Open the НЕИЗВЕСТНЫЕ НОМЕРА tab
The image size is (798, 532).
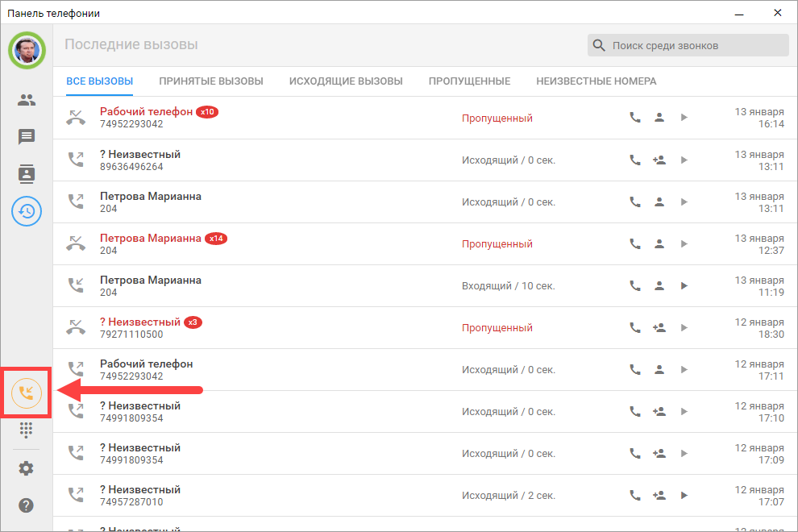click(x=596, y=81)
